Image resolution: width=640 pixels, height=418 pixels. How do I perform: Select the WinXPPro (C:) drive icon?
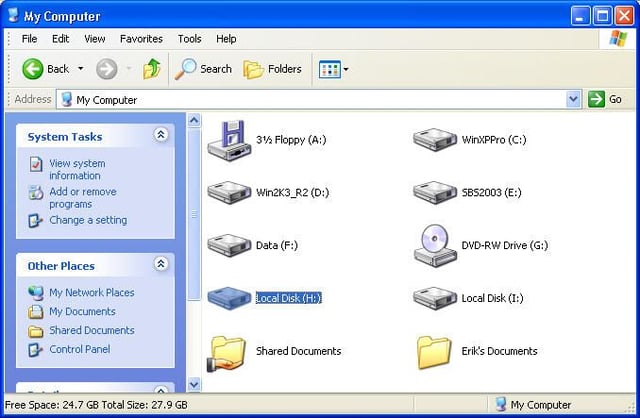click(x=435, y=140)
